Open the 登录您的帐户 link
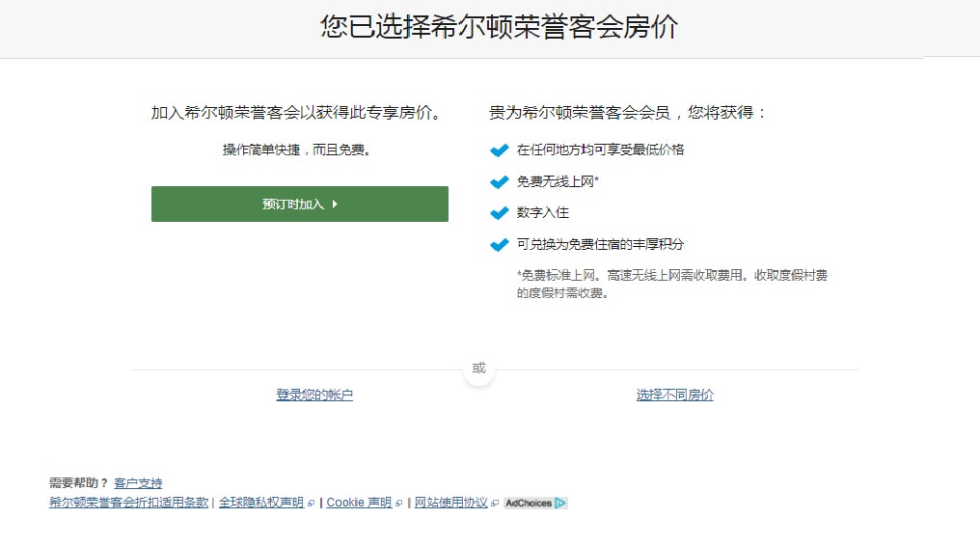This screenshot has width=980, height=546. (x=314, y=395)
